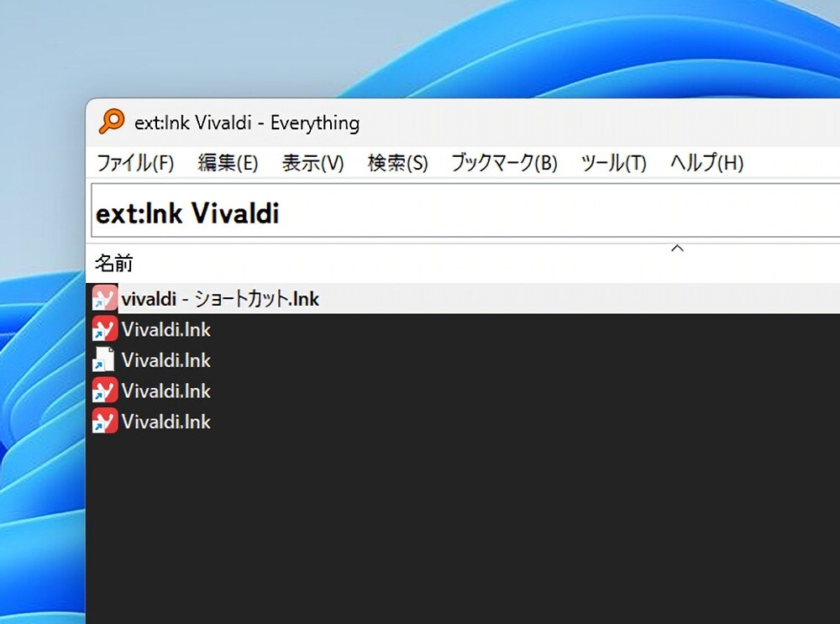
Task: Click the Everything magnifier icon in title bar
Action: 111,123
